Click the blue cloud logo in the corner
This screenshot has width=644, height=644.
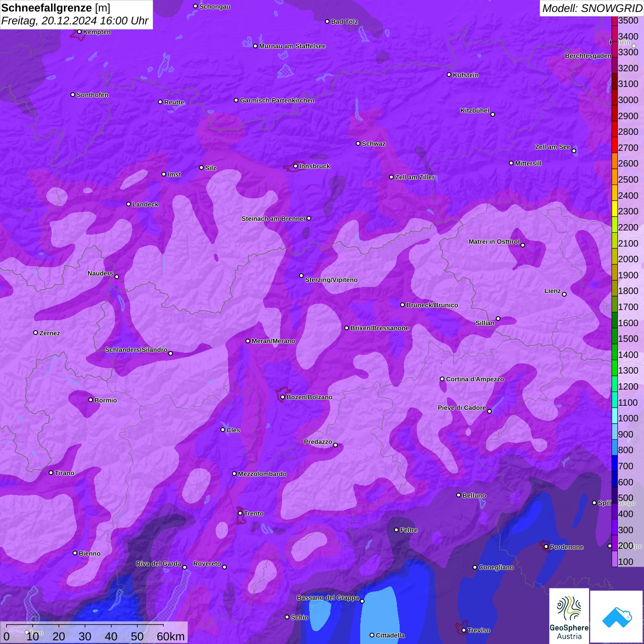coord(617,617)
